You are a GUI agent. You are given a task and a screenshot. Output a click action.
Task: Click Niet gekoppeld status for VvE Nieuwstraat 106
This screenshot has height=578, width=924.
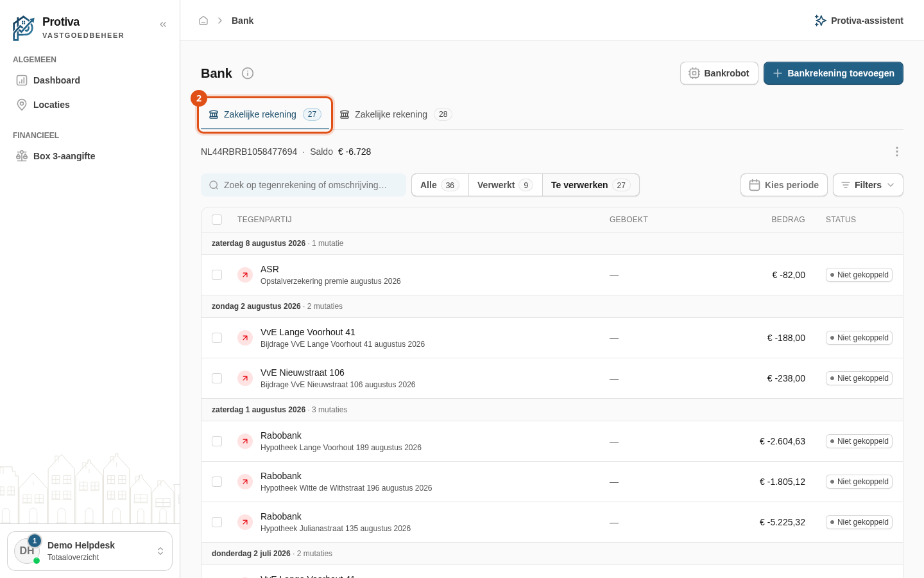(x=859, y=378)
